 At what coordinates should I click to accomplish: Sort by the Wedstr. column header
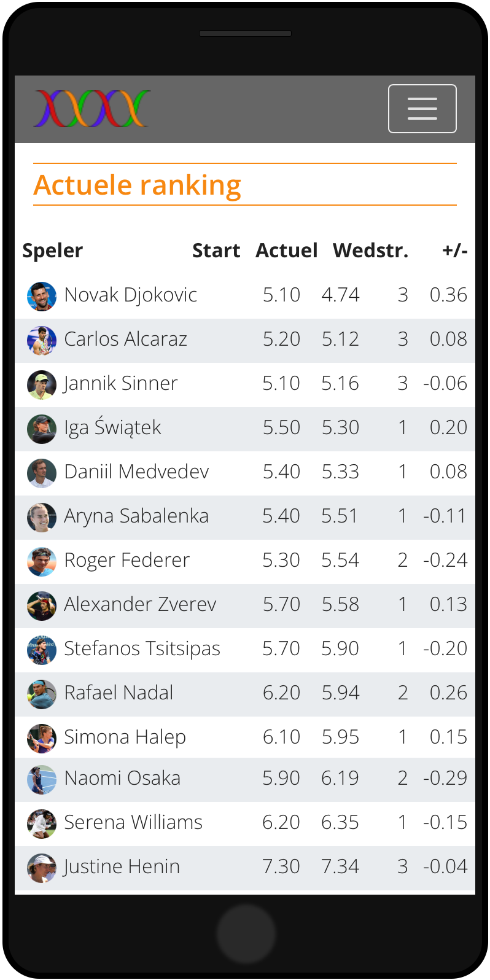pos(370,251)
